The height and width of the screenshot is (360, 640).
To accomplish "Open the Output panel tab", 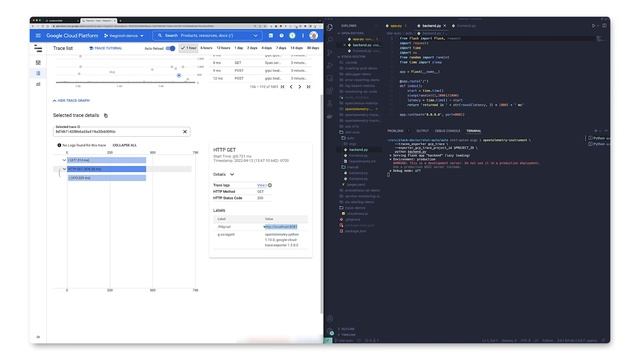I will pos(422,131).
